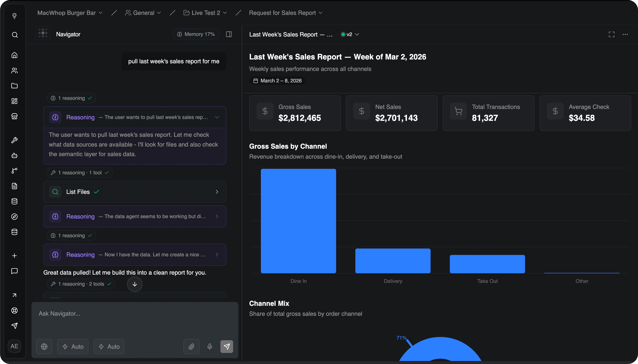638x364 pixels.
Task: Click scroll-to-bottom arrow in chat
Action: click(135, 284)
